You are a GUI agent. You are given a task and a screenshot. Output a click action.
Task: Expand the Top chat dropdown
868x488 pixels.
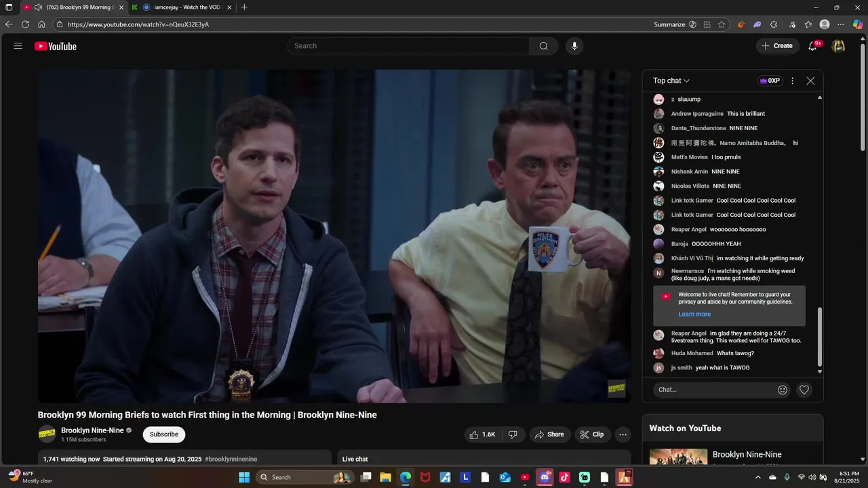[x=671, y=81]
